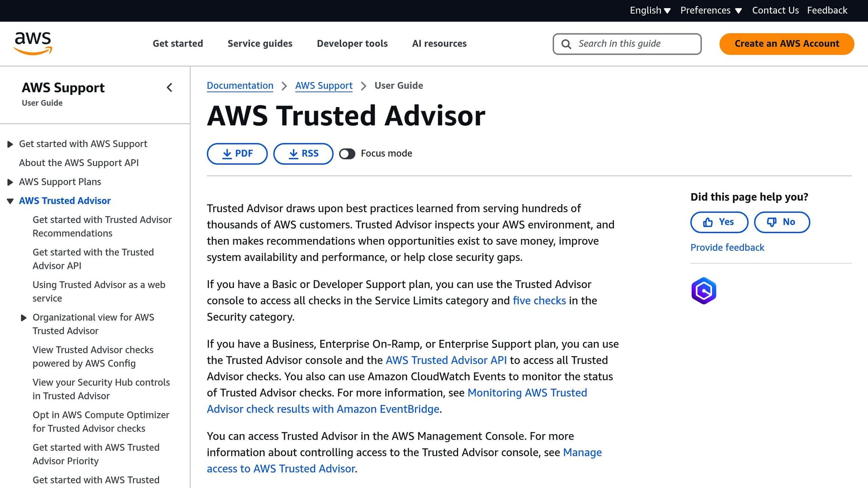Select View Trusted Advisor checks powered by AWS Config

(93, 357)
